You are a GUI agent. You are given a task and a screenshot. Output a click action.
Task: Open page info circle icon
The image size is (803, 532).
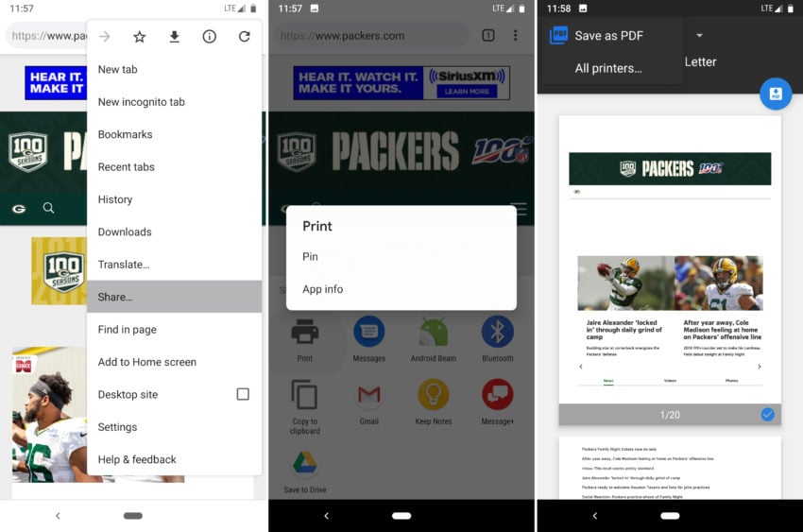pyautogui.click(x=209, y=36)
